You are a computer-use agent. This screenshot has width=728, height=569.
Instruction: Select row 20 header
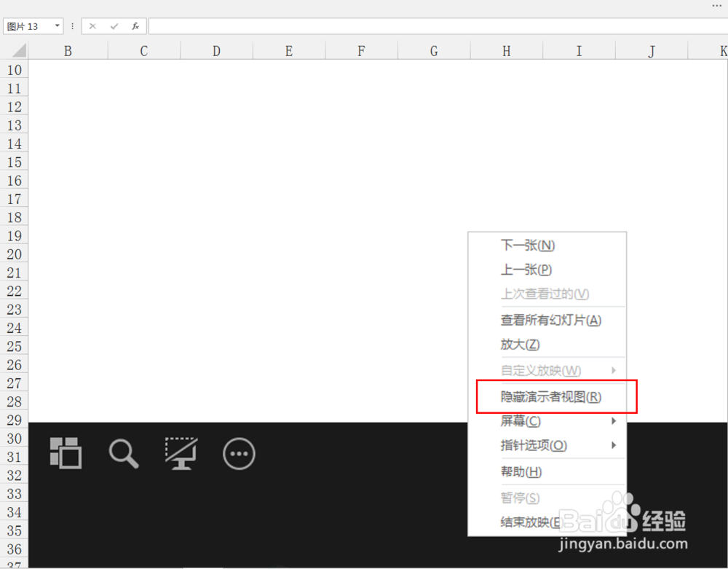click(x=14, y=254)
